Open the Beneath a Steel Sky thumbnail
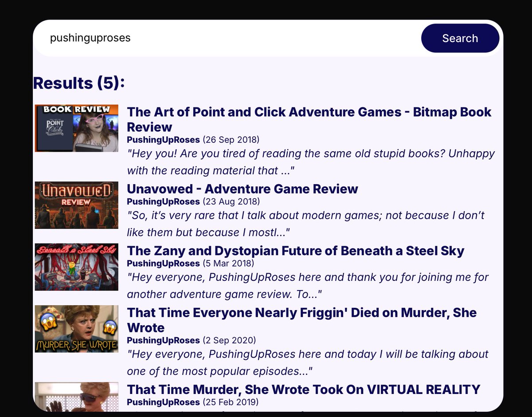The width and height of the screenshot is (532, 417). point(77,267)
